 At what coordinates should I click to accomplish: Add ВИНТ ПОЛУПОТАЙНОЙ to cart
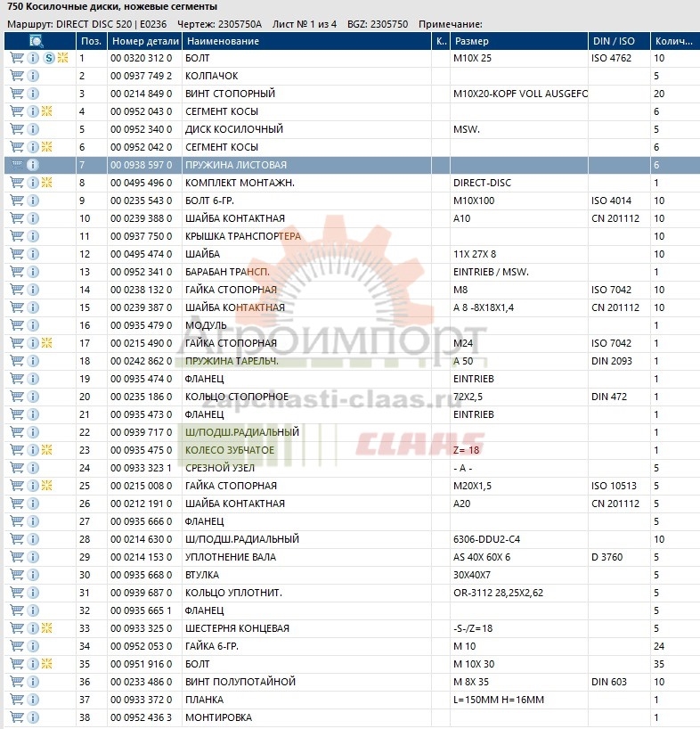coord(17,682)
